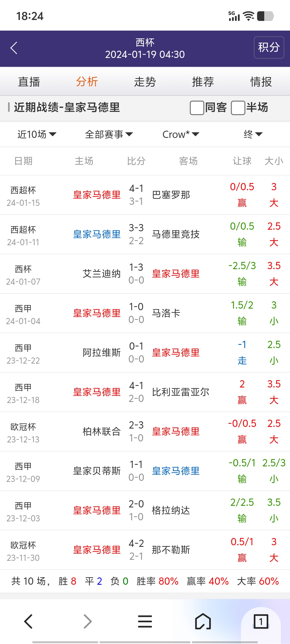Viewport: 290px width, 644px height.
Task: Tap the Wi-Fi status icon
Action: 249,16
